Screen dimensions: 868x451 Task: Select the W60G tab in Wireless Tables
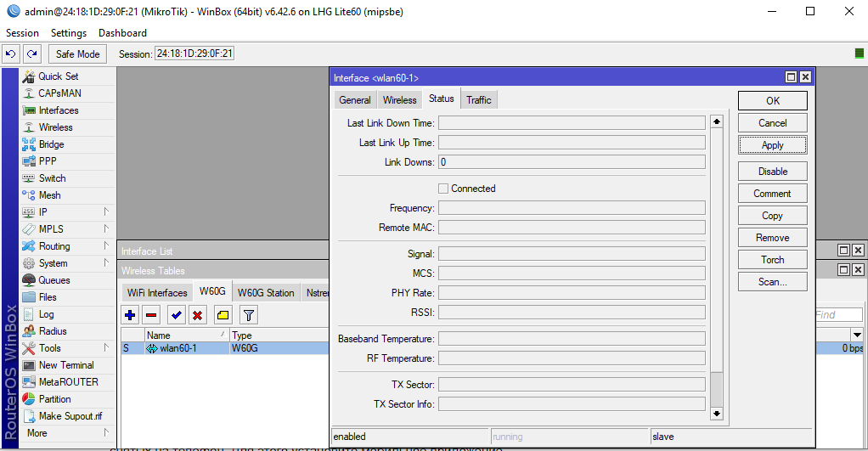coord(212,291)
